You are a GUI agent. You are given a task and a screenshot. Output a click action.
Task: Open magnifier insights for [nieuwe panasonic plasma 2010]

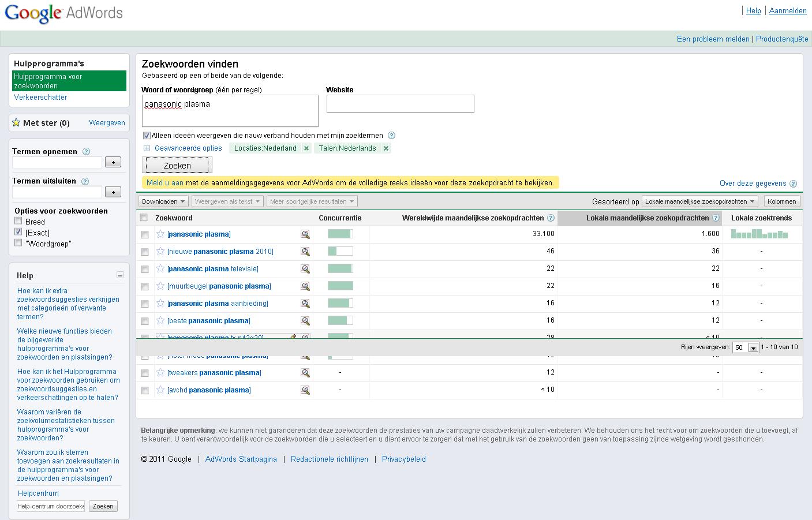click(305, 252)
